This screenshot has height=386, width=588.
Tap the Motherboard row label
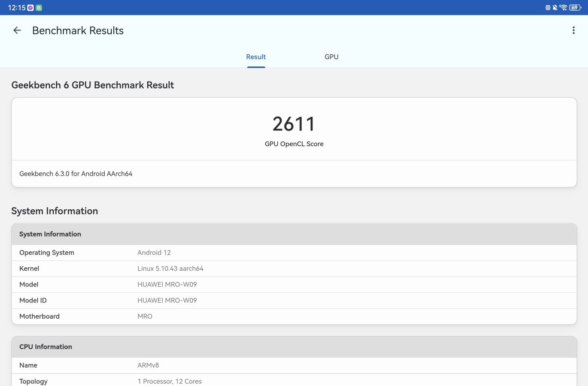coord(39,316)
